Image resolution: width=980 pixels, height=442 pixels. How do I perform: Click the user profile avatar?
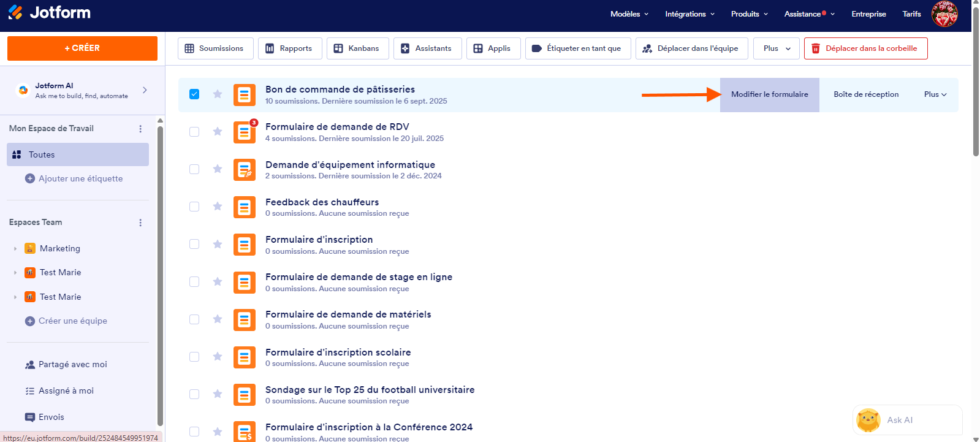click(x=944, y=13)
